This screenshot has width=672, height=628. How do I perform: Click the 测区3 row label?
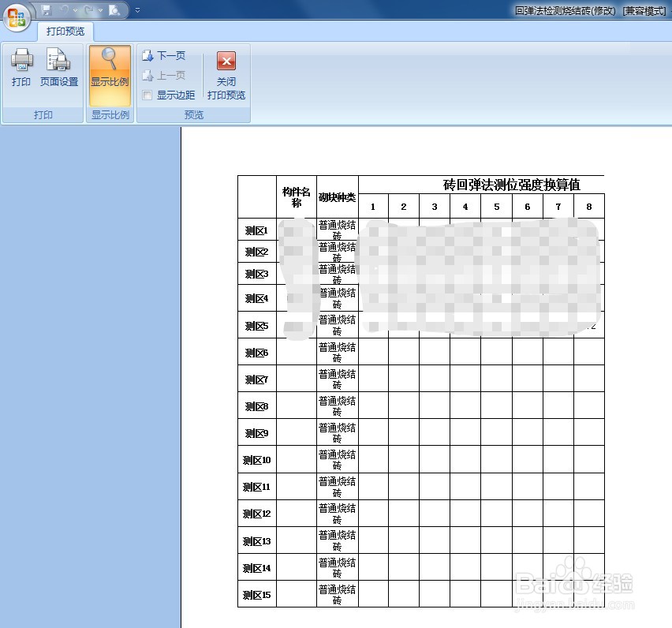(x=256, y=274)
